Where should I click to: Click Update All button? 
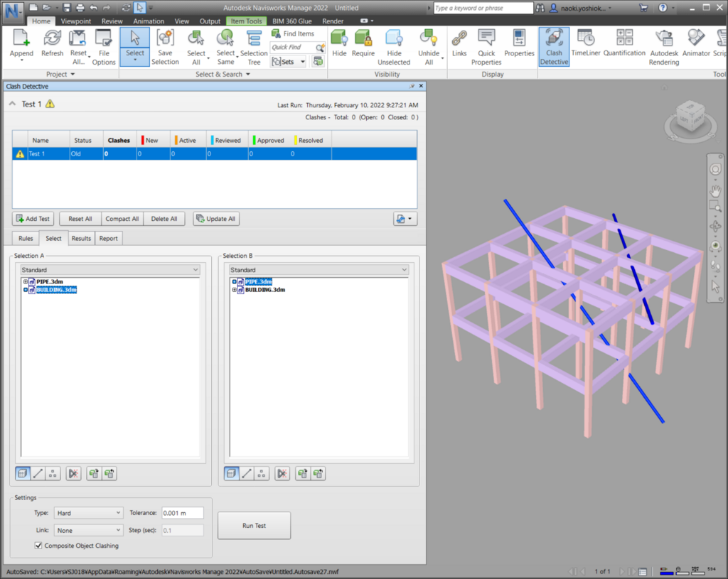[216, 219]
